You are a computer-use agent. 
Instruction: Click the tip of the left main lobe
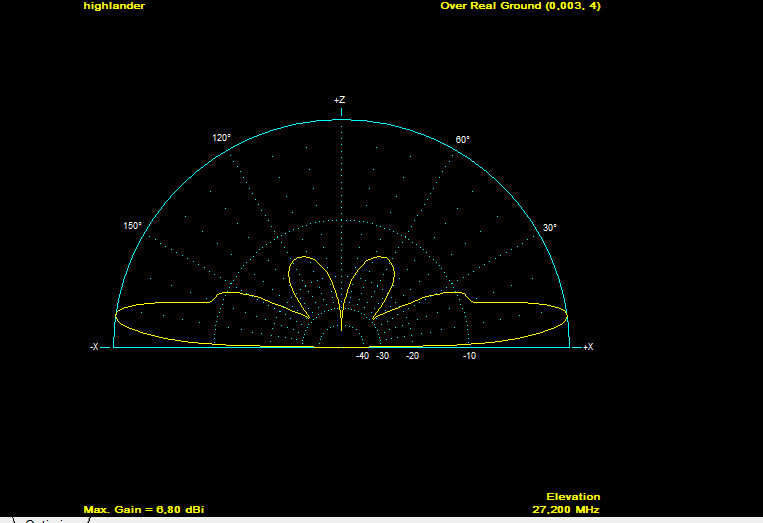(x=117, y=318)
